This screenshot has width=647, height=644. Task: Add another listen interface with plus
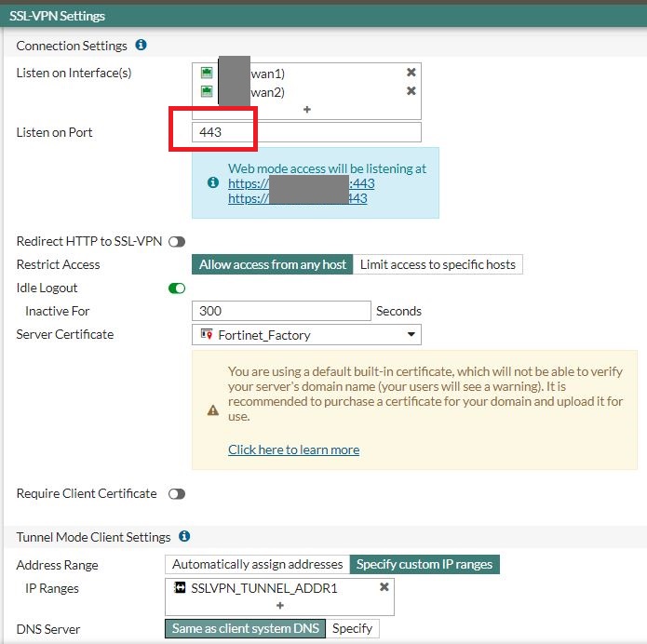(x=307, y=110)
